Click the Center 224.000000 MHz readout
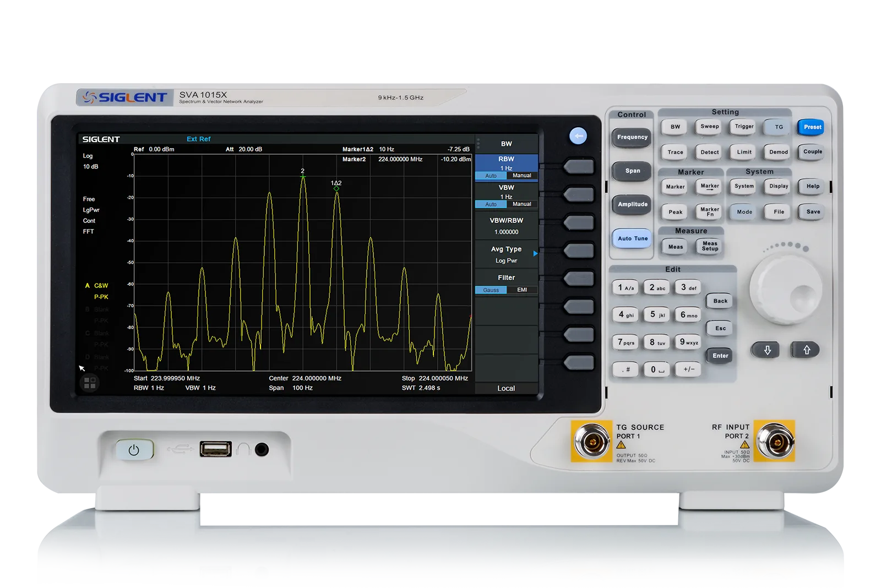The width and height of the screenshot is (881, 588). (x=305, y=378)
